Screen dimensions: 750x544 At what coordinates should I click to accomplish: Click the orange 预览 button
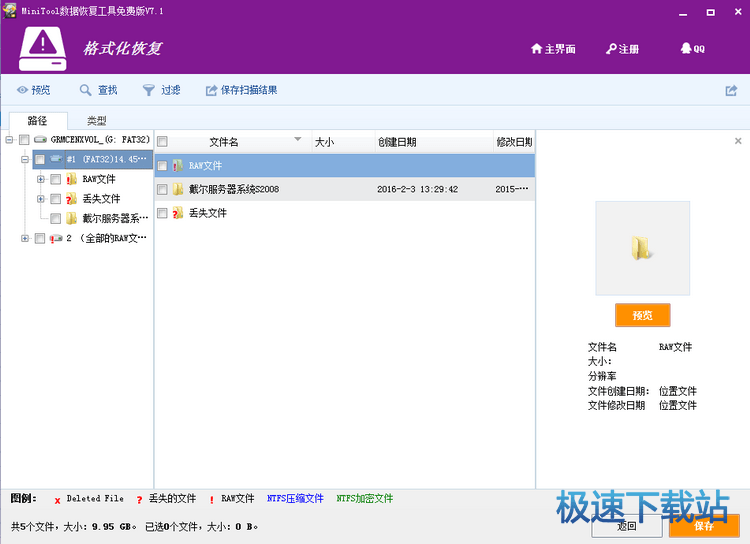point(642,315)
